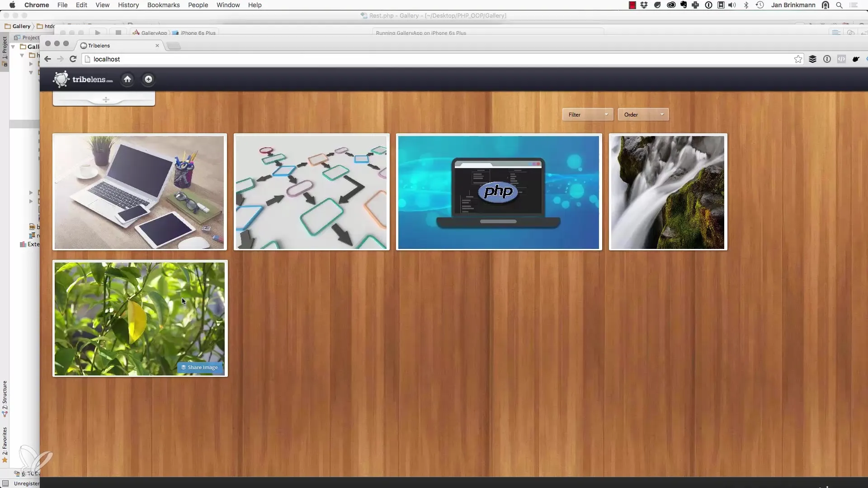Open the Bookmarks menu

click(163, 5)
